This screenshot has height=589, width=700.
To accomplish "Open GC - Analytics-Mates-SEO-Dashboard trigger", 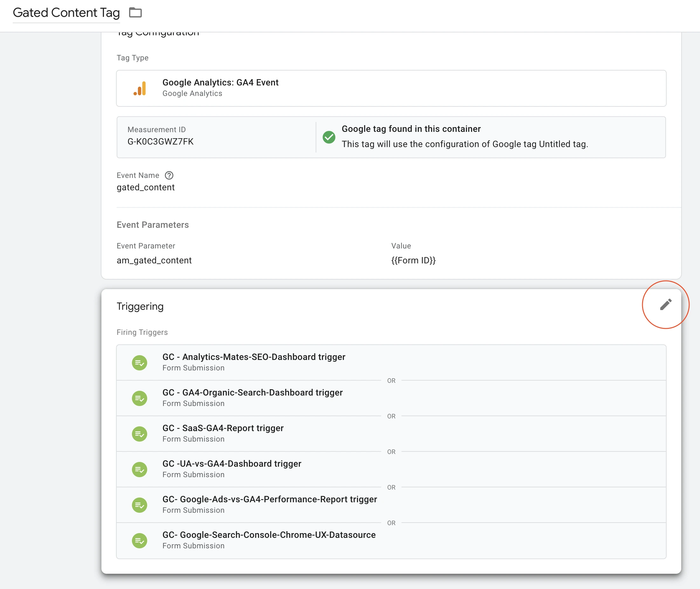I will pyautogui.click(x=391, y=362).
